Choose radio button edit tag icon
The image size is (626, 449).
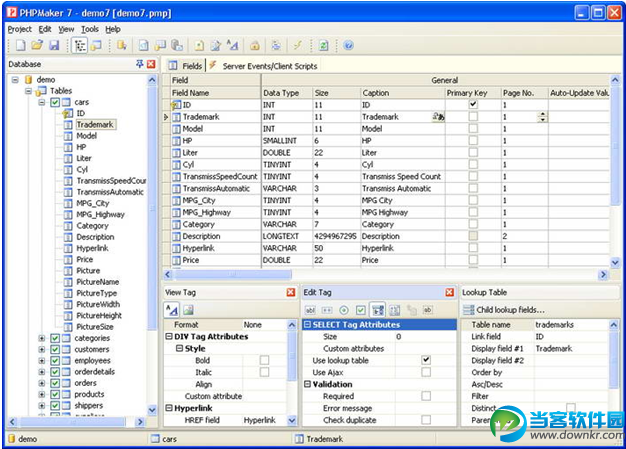tap(344, 310)
